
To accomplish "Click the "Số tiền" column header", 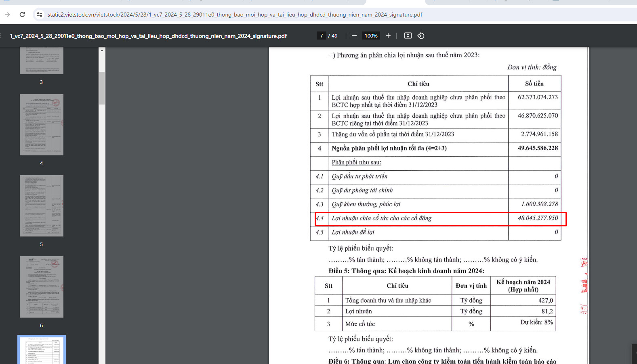I will coord(534,84).
